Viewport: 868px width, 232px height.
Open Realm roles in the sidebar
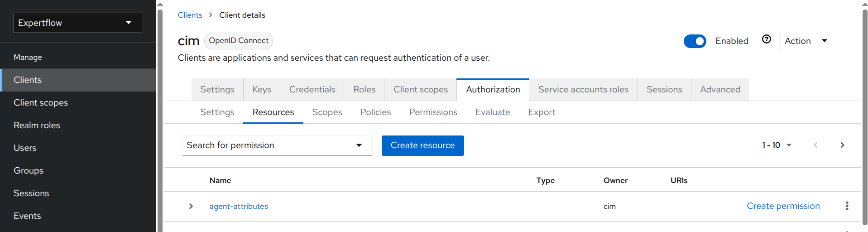pos(37,125)
